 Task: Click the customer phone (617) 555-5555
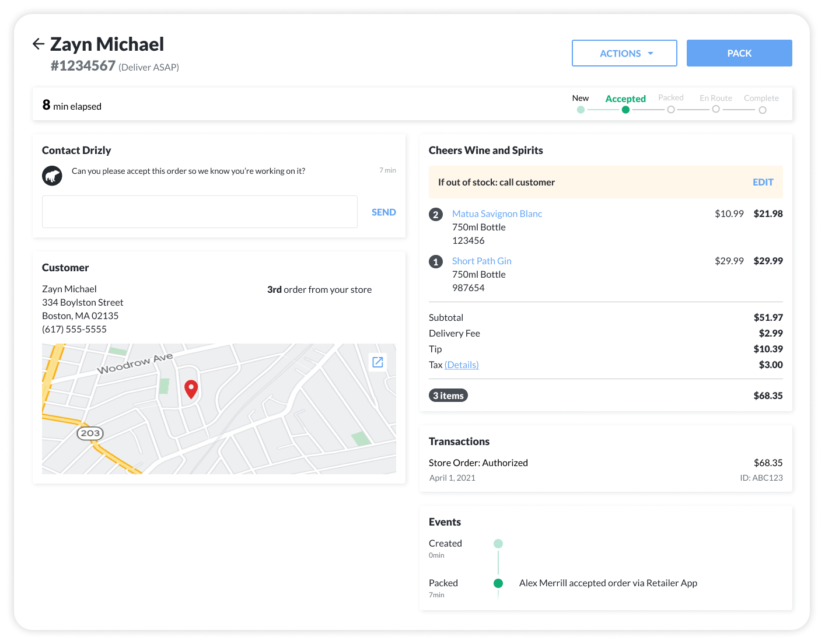(x=74, y=329)
